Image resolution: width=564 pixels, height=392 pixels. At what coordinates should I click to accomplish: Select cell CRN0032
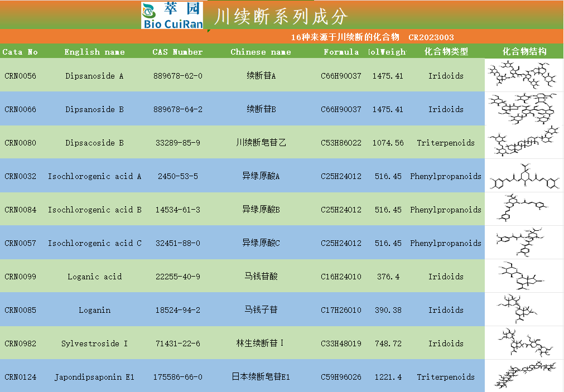point(21,176)
